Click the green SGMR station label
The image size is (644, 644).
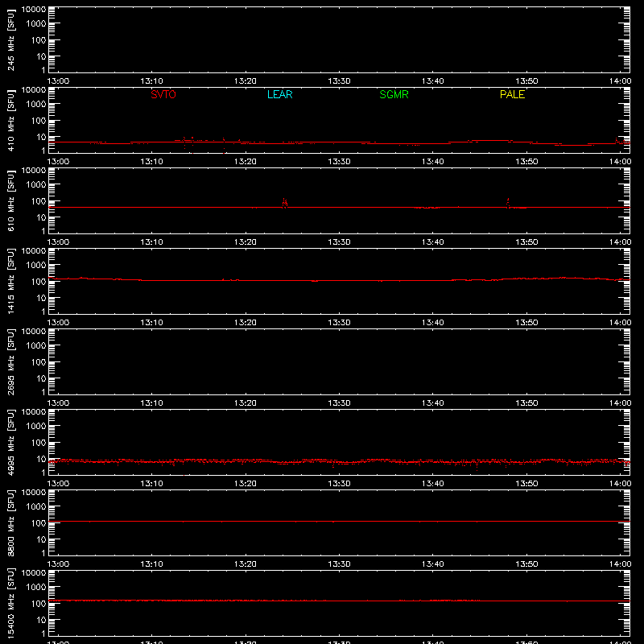coord(394,94)
